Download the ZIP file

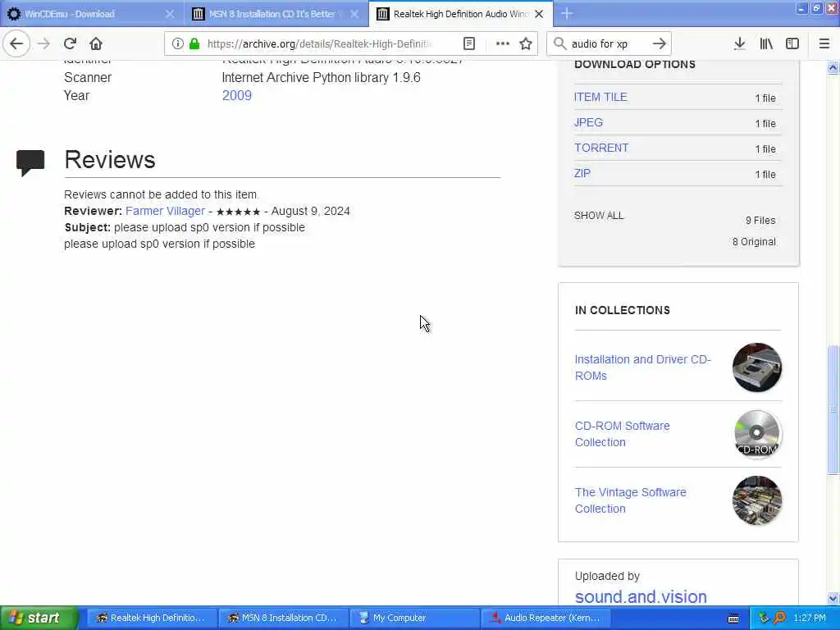(x=582, y=174)
